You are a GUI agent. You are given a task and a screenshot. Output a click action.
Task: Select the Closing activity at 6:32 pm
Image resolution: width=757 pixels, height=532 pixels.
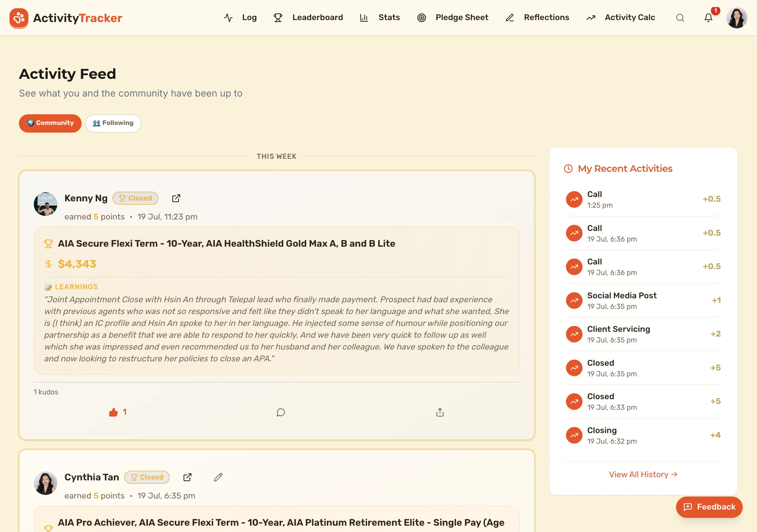pyautogui.click(x=643, y=435)
